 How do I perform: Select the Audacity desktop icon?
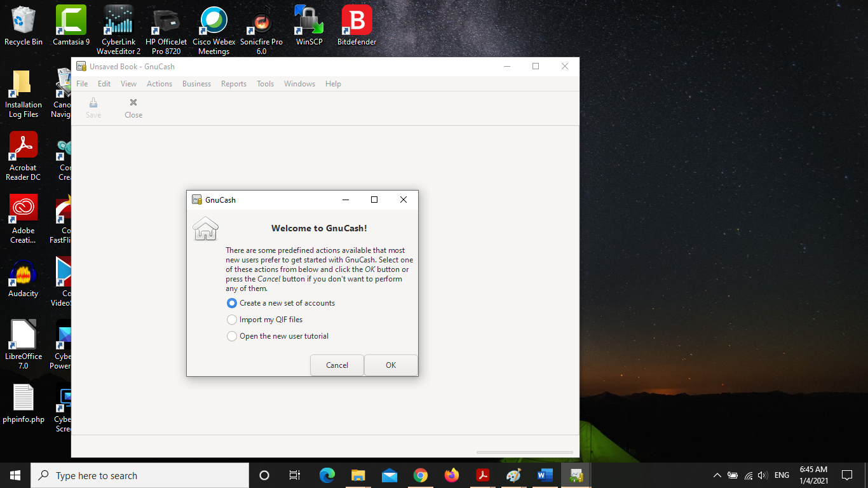(x=24, y=278)
